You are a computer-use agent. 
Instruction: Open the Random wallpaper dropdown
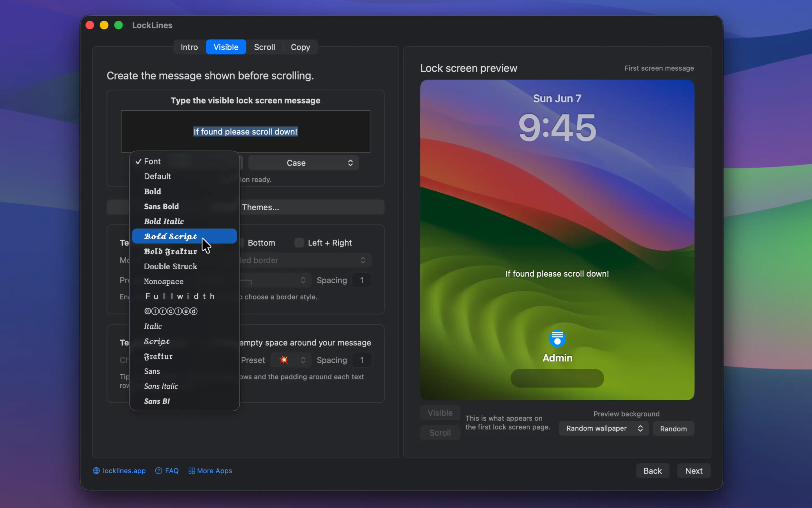(x=604, y=428)
